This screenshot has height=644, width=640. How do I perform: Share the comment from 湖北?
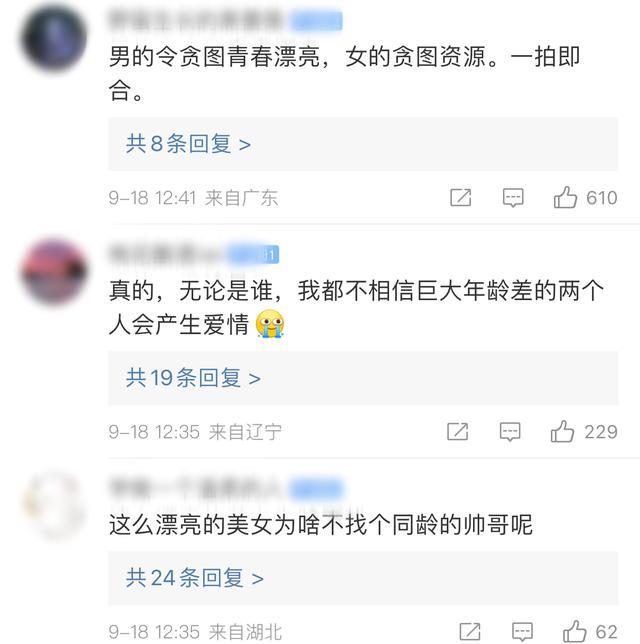click(470, 631)
